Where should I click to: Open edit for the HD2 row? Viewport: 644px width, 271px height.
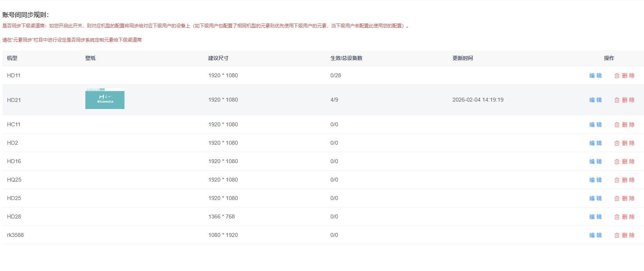coord(595,143)
